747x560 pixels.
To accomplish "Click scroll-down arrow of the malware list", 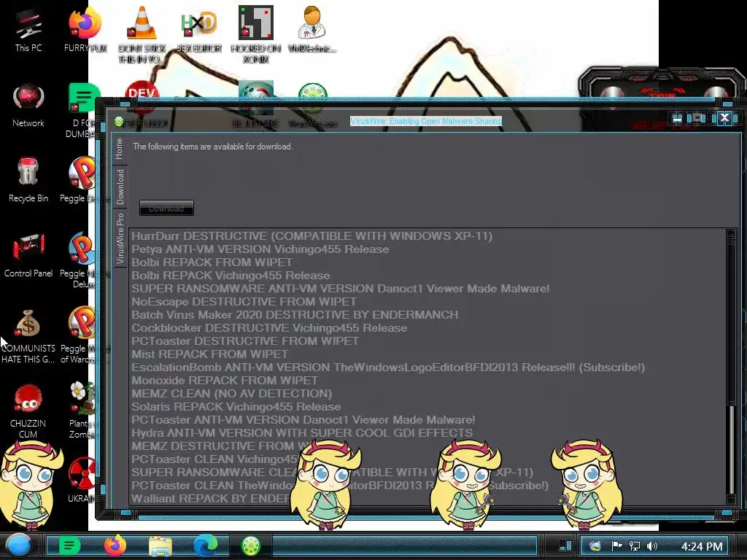I will [731, 499].
